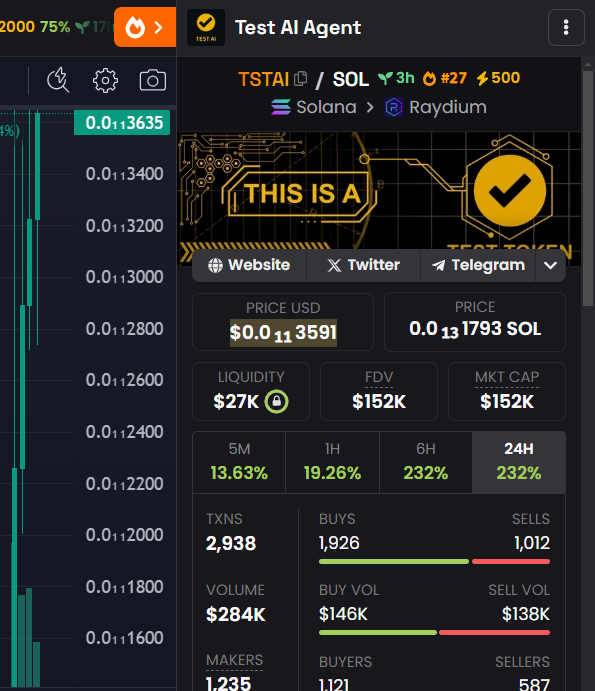
Task: Click the FDV $152K box
Action: click(379, 391)
